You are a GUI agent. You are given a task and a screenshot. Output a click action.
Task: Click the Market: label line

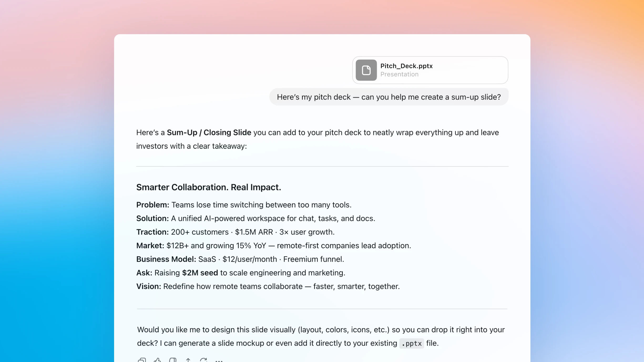(150, 246)
